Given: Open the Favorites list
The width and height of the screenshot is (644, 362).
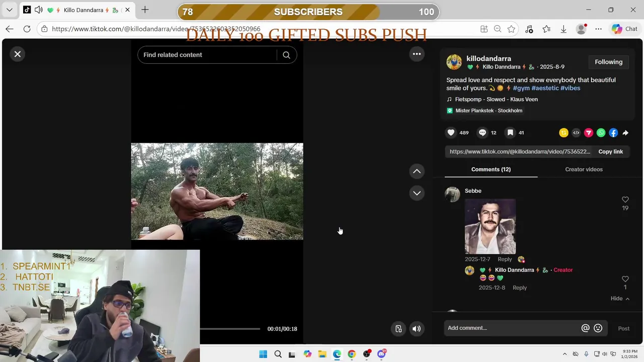Looking at the screenshot, I should pos(546,29).
